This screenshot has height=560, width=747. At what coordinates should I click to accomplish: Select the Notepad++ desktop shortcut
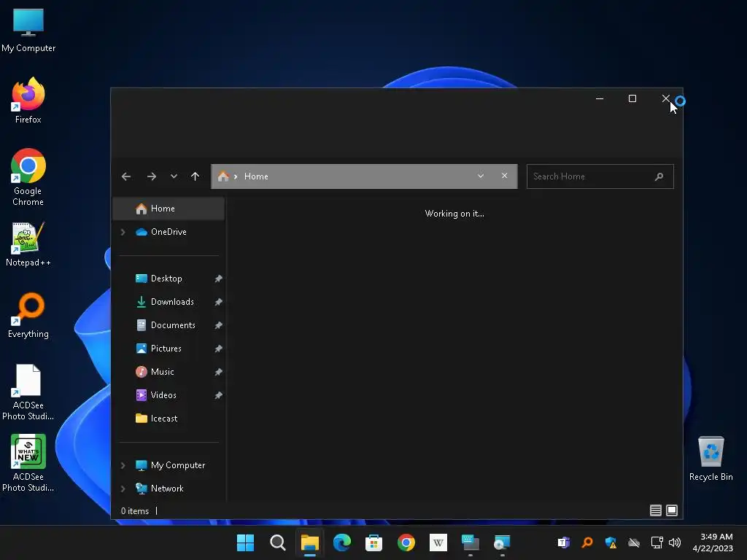click(28, 244)
